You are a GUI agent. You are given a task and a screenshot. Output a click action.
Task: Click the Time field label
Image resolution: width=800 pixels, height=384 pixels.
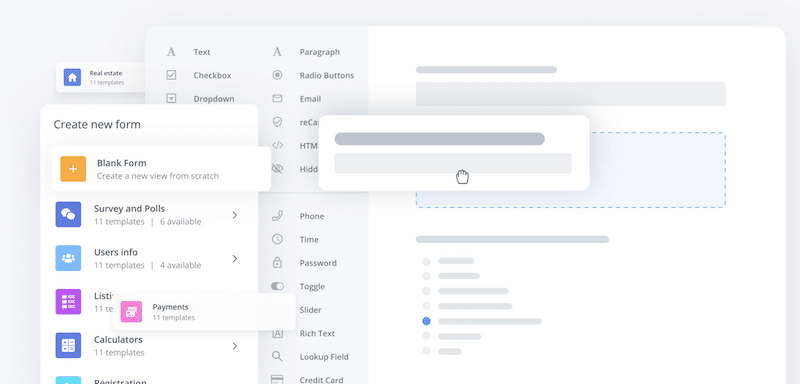[x=309, y=240]
